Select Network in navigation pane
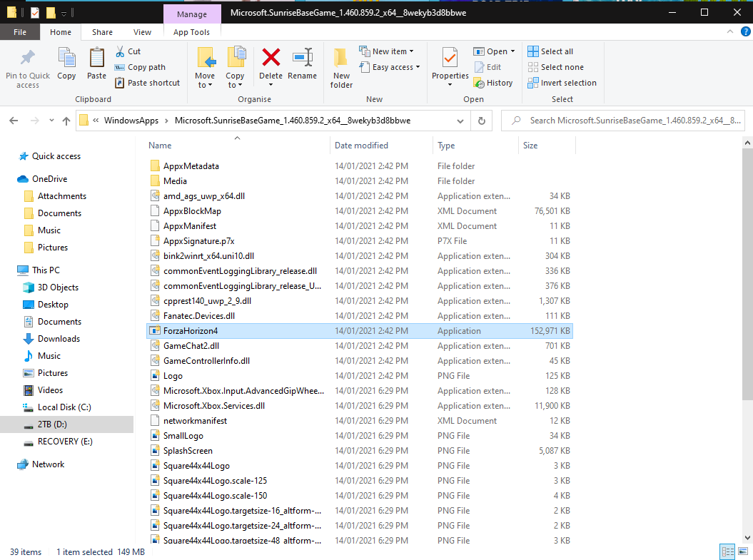This screenshot has width=753, height=560. pyautogui.click(x=48, y=464)
